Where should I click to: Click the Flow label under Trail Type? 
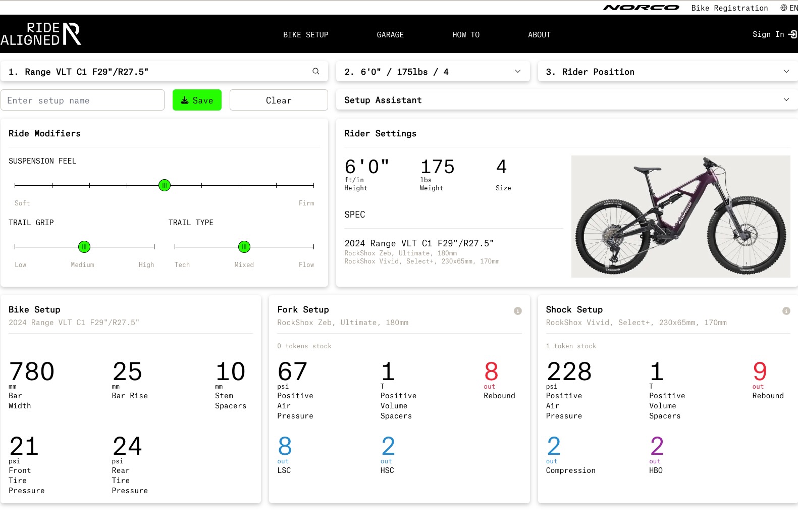point(306,264)
